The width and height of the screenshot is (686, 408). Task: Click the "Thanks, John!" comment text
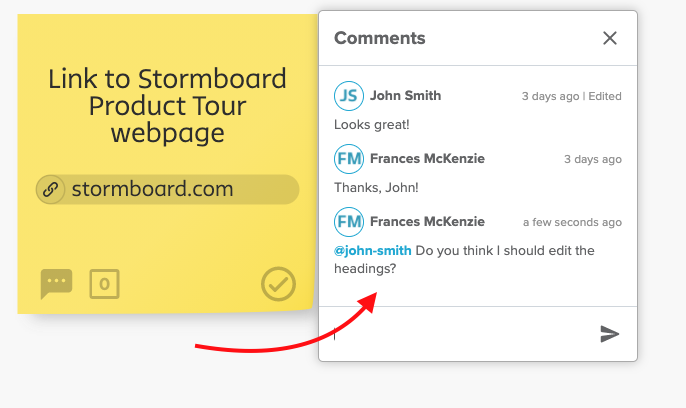pos(376,188)
